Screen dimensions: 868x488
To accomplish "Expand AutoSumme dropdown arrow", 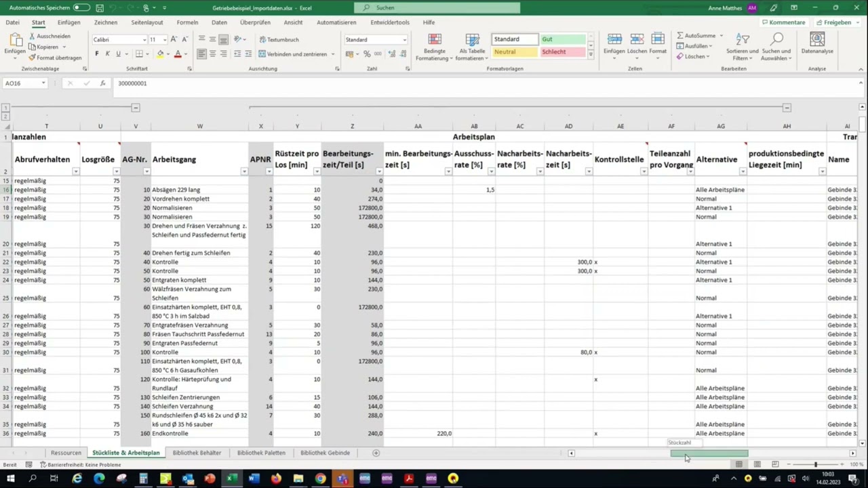I will (x=721, y=35).
